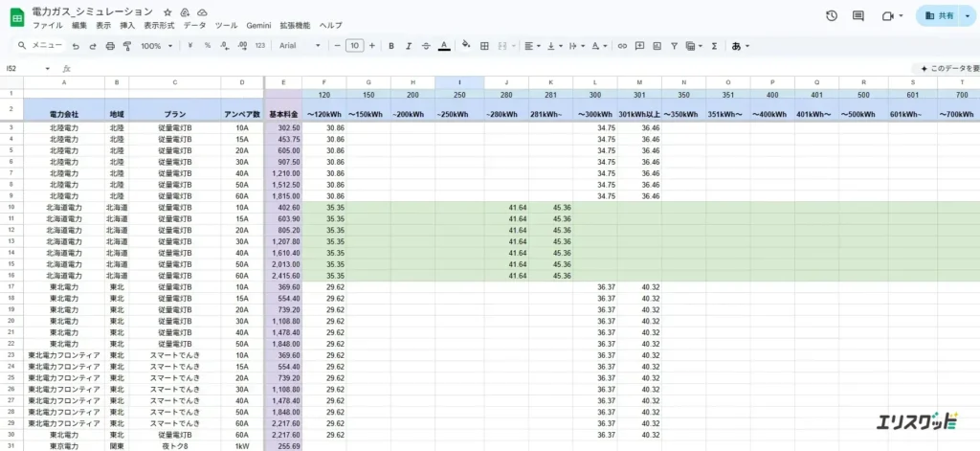Screen dimensions: 980x451
Task: Increase font size with plus button
Action: (x=372, y=46)
